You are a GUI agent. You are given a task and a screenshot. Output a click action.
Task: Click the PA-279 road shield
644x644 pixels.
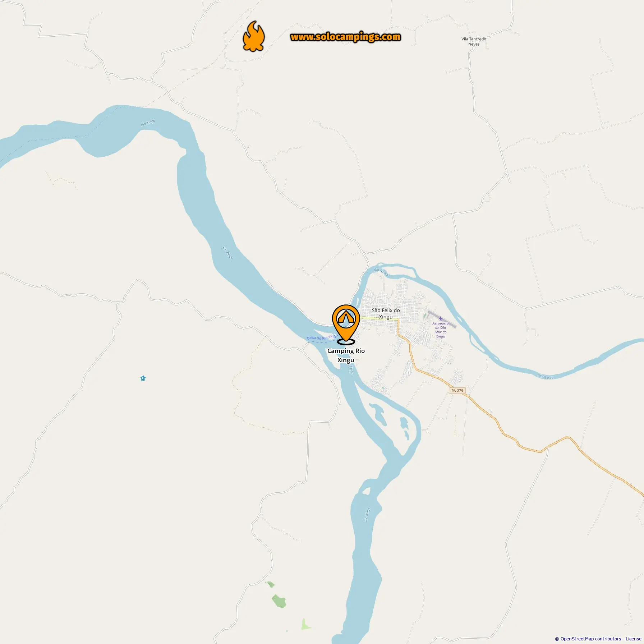click(x=457, y=391)
